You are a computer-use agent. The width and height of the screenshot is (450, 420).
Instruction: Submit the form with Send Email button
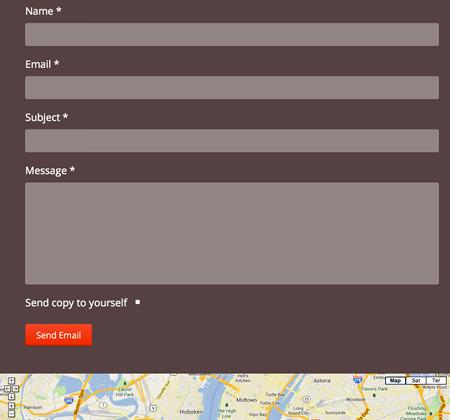tap(59, 335)
